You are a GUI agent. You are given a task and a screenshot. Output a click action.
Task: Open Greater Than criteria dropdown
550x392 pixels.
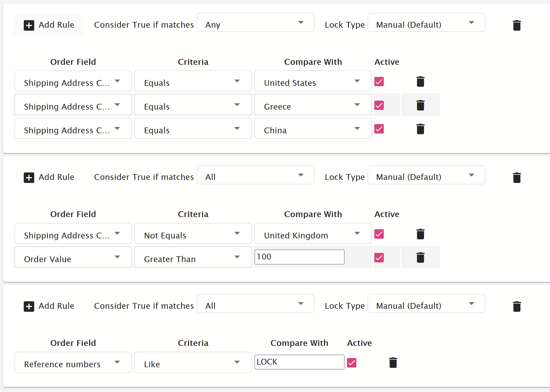[x=193, y=257]
